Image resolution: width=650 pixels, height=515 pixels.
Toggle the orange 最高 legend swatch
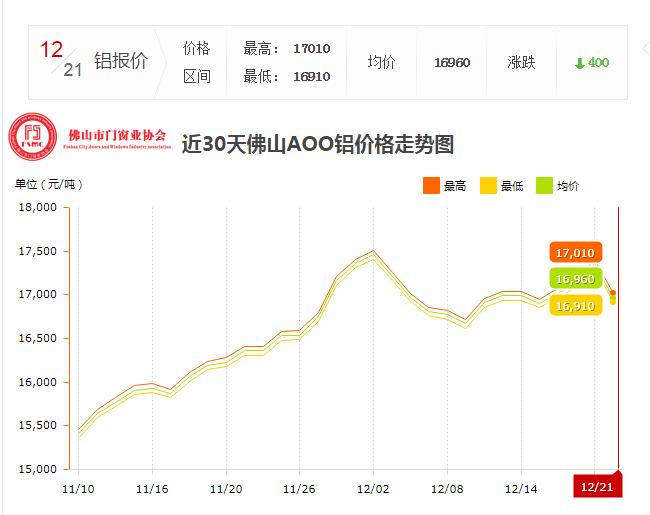pos(431,185)
